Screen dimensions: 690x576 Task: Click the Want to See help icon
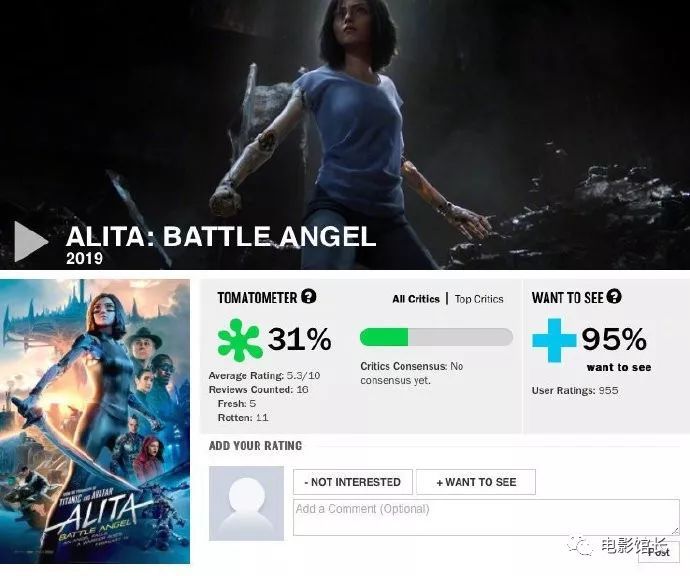(x=614, y=297)
